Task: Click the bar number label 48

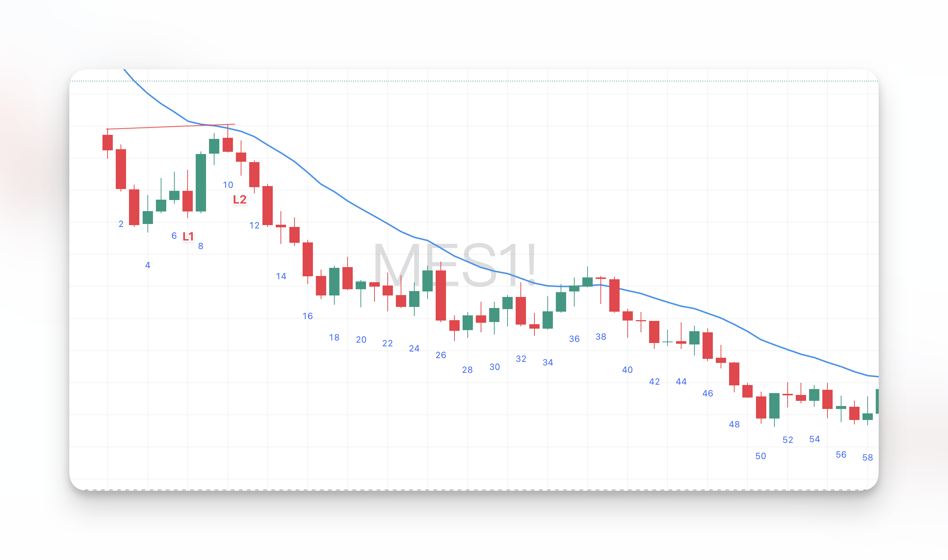Action: pos(734,424)
